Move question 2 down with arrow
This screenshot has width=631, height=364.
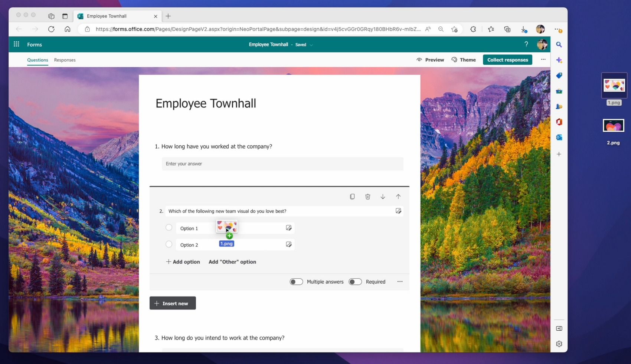tap(383, 196)
